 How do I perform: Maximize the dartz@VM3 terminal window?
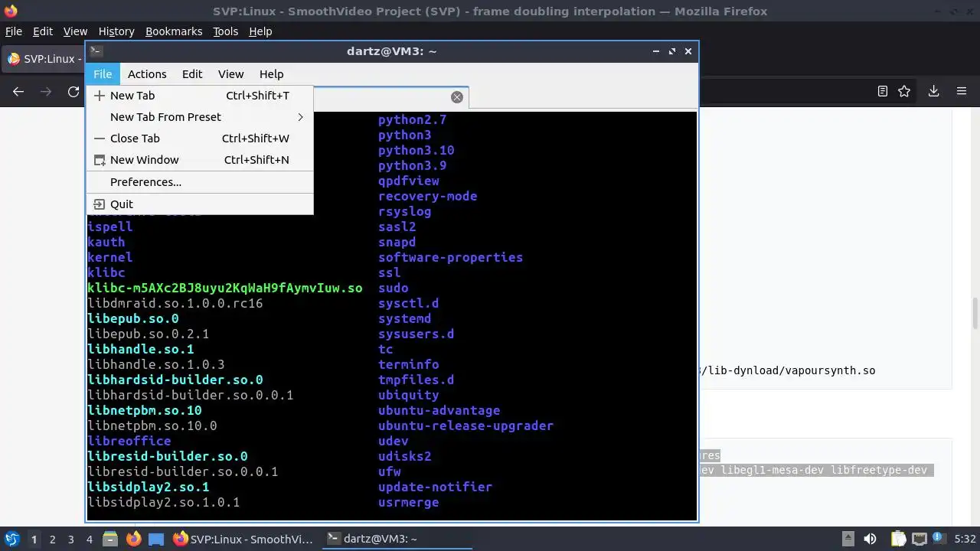click(672, 51)
